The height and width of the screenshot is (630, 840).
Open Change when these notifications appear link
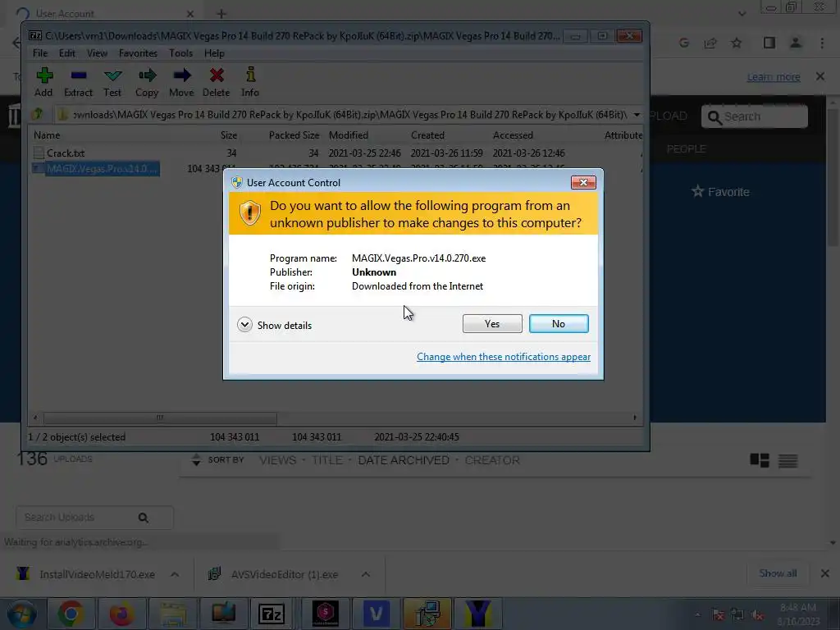tap(504, 357)
